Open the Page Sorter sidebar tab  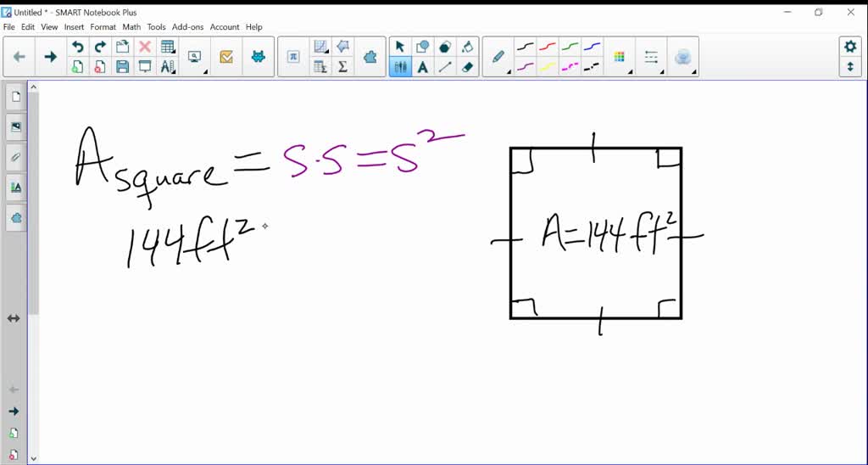coord(16,97)
